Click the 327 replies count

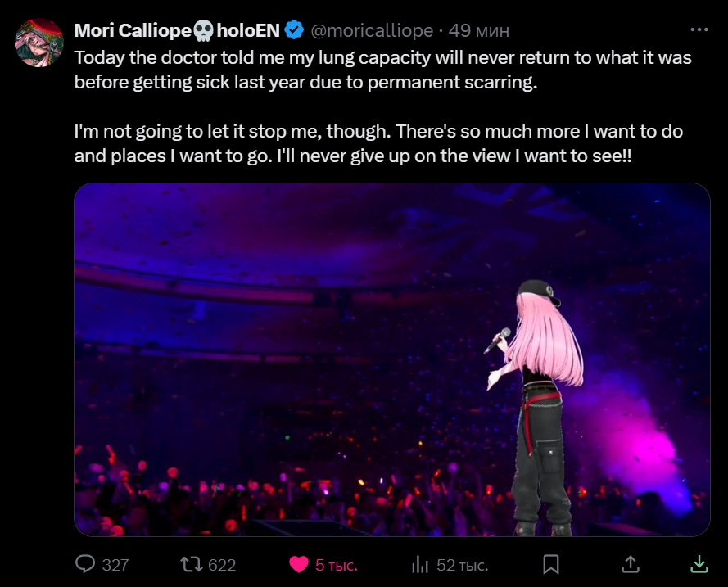click(x=115, y=565)
